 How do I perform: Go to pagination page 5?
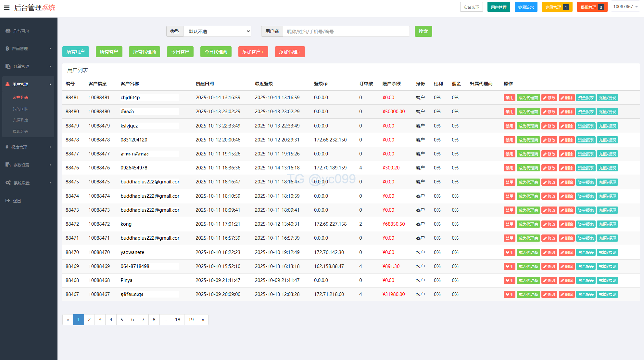click(x=122, y=320)
